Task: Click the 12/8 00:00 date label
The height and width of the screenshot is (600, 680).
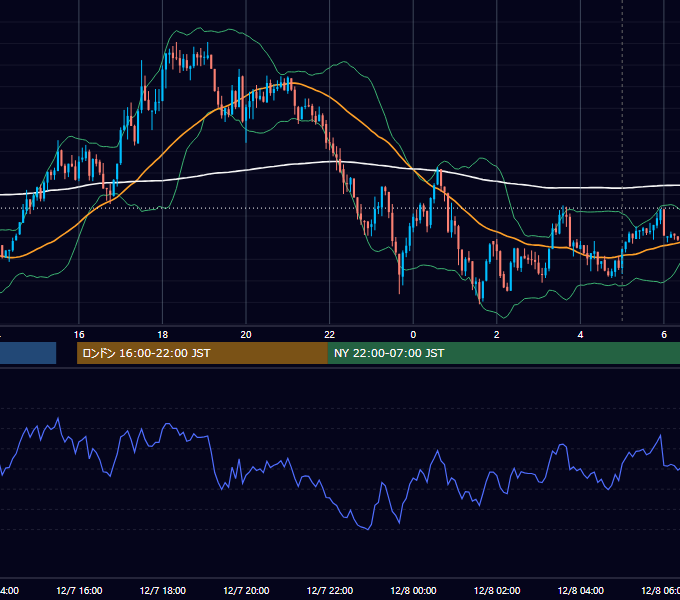Action: 413,591
